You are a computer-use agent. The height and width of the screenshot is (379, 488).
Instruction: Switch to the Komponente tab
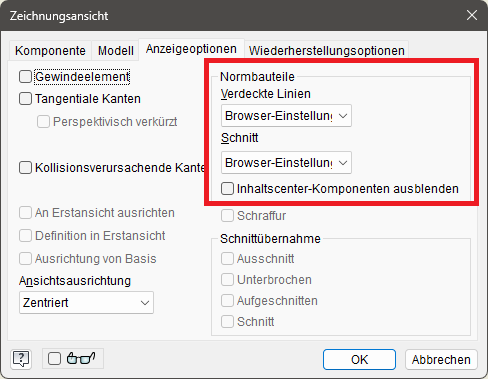pyautogui.click(x=50, y=51)
